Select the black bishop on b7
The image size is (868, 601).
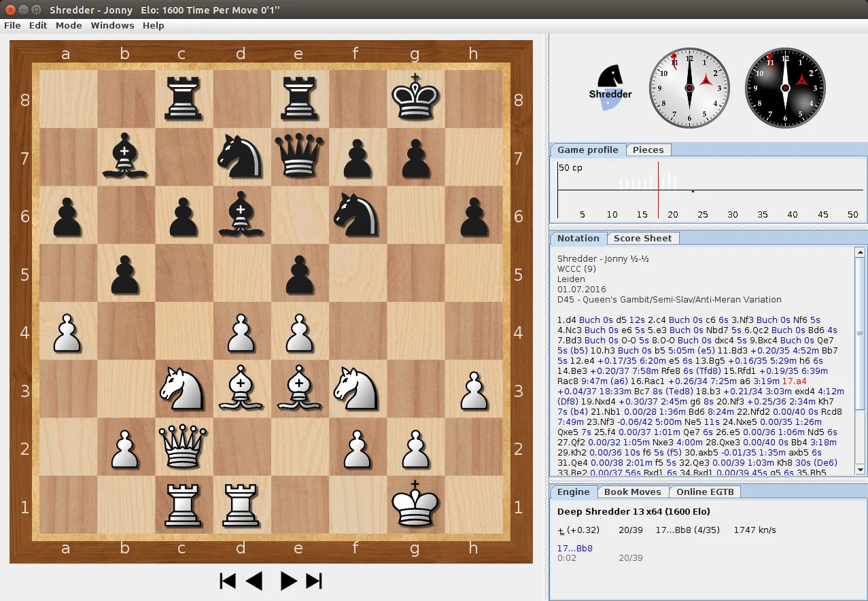pyautogui.click(x=125, y=157)
